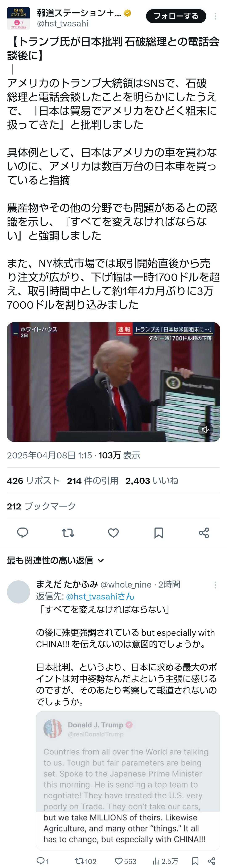
Task: Like the main post with heart icon
Action: click(x=113, y=533)
